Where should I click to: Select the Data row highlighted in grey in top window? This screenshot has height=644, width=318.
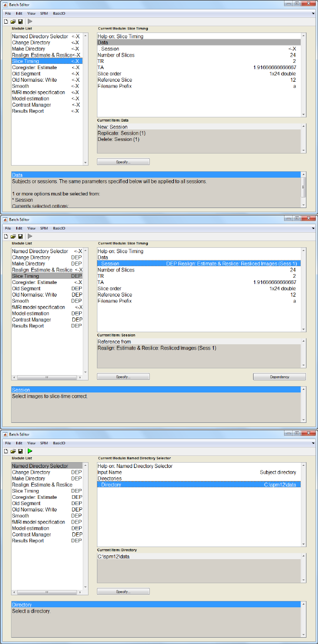[199, 42]
